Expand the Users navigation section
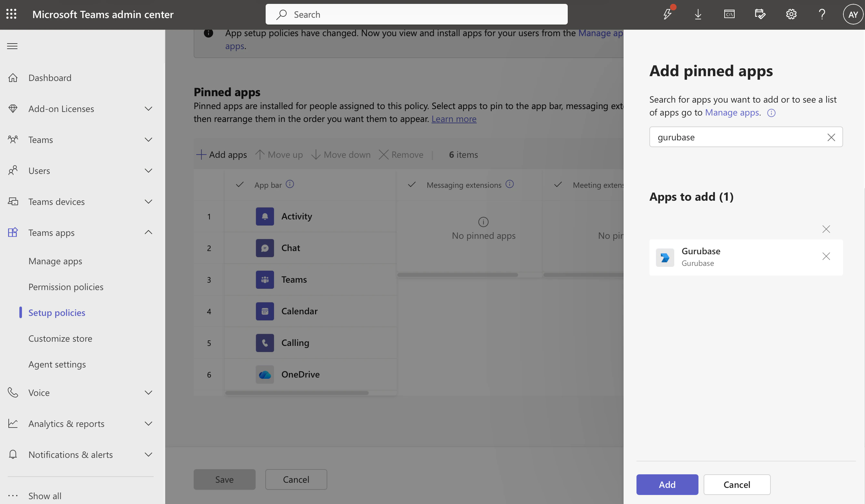Image resolution: width=865 pixels, height=504 pixels. 148,170
